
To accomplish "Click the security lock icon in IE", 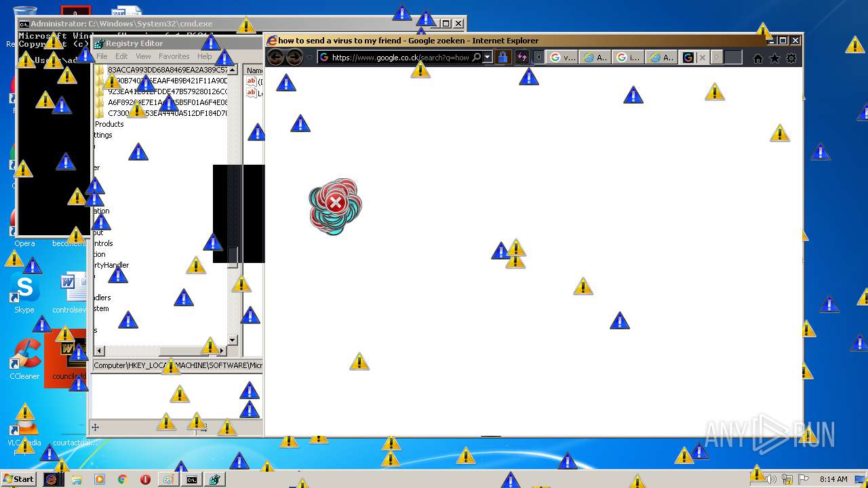I will 502,58.
